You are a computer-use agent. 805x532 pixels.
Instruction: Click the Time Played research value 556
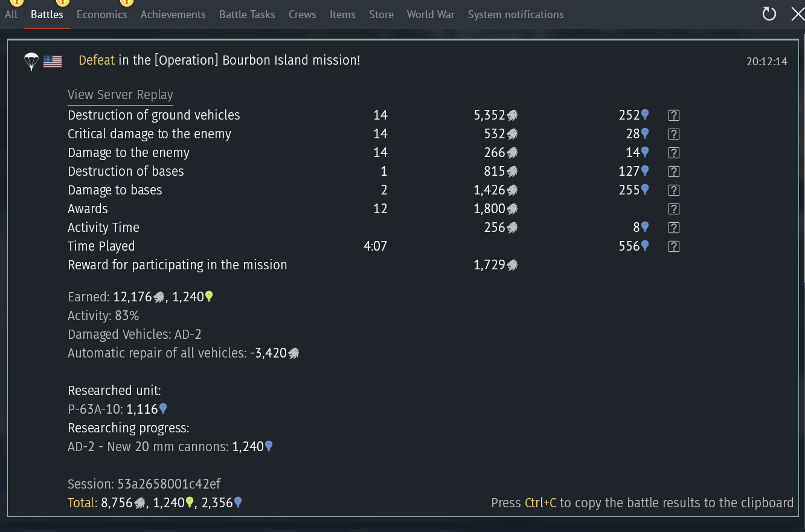(x=629, y=246)
